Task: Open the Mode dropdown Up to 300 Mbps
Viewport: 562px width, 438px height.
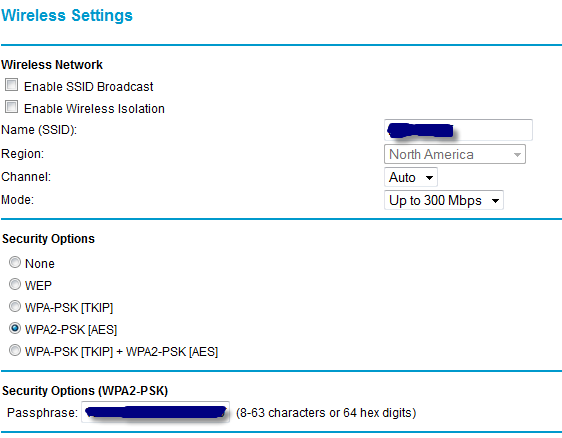Action: [x=443, y=200]
